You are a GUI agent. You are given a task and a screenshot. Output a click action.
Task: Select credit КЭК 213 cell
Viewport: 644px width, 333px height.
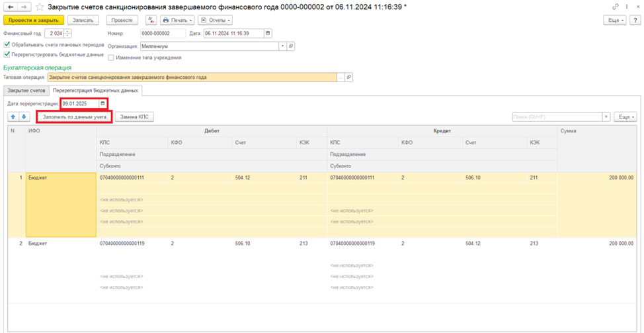click(542, 244)
